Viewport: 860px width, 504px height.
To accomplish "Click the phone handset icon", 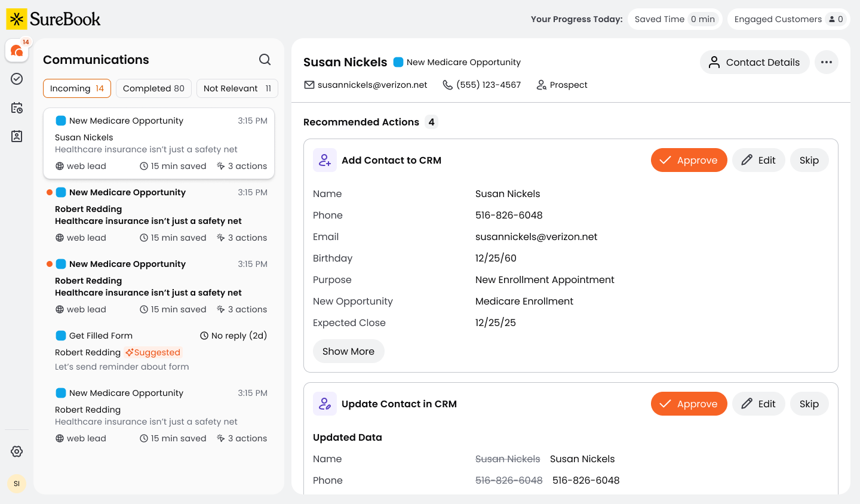I will (x=447, y=85).
